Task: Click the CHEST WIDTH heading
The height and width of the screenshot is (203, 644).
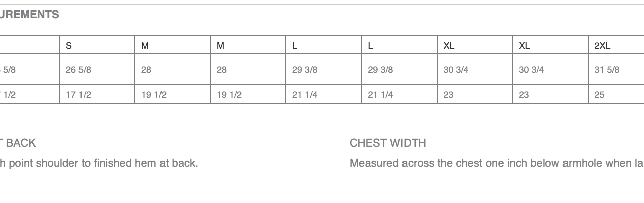Action: click(387, 143)
